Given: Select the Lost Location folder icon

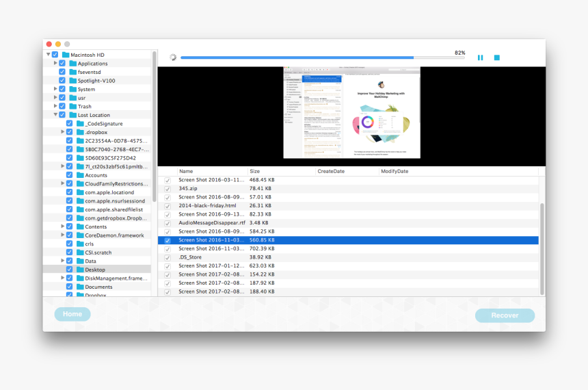Looking at the screenshot, I should [x=73, y=115].
